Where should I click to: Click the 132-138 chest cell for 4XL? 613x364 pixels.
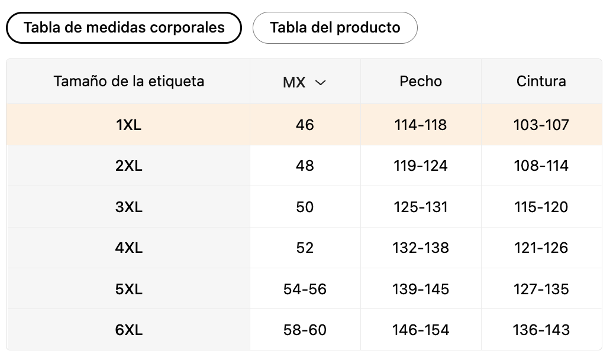click(x=421, y=248)
